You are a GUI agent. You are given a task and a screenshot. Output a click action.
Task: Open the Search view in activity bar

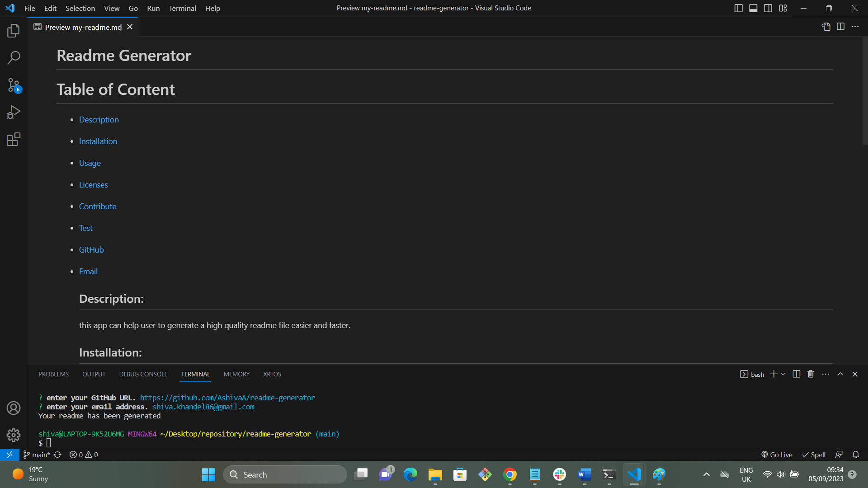(x=14, y=58)
